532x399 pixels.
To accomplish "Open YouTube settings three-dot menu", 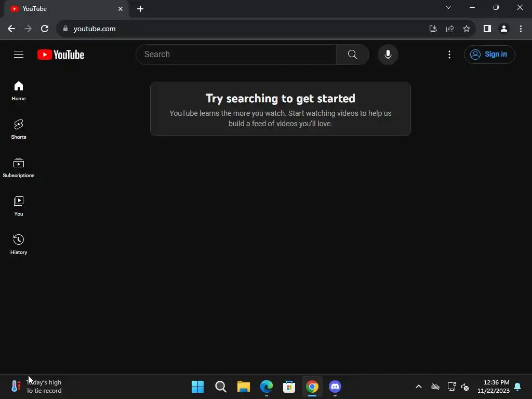I will (x=449, y=54).
